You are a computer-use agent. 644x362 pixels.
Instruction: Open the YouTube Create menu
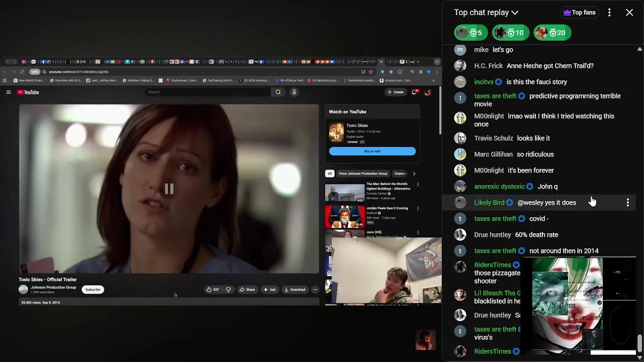pos(395,92)
